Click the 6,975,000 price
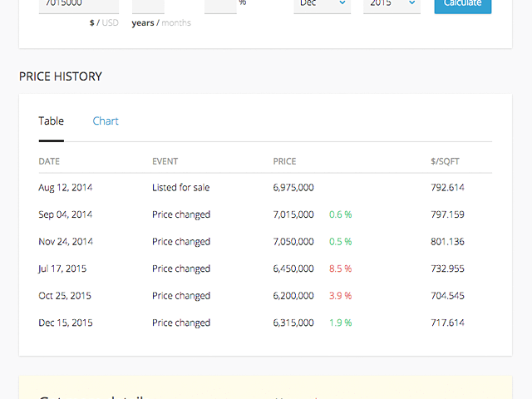Image resolution: width=532 pixels, height=399 pixels. (x=293, y=188)
